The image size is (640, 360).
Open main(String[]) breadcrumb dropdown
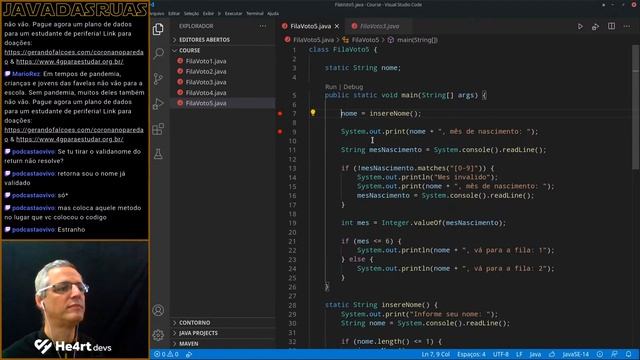412,40
